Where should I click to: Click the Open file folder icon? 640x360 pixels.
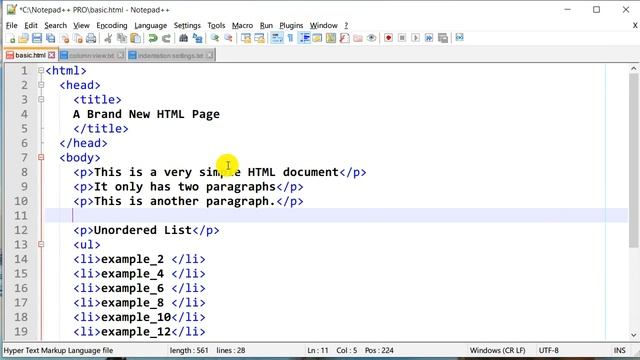(24, 38)
